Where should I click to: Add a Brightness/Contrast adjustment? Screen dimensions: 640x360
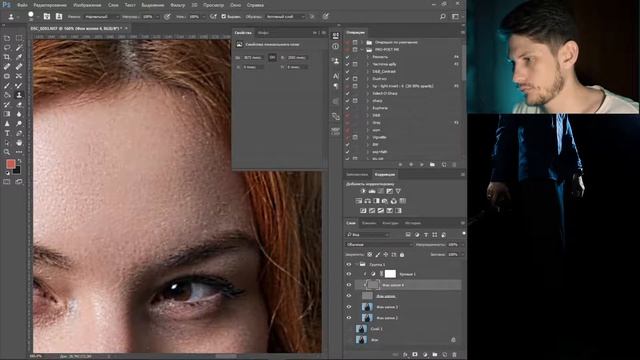pos(363,191)
